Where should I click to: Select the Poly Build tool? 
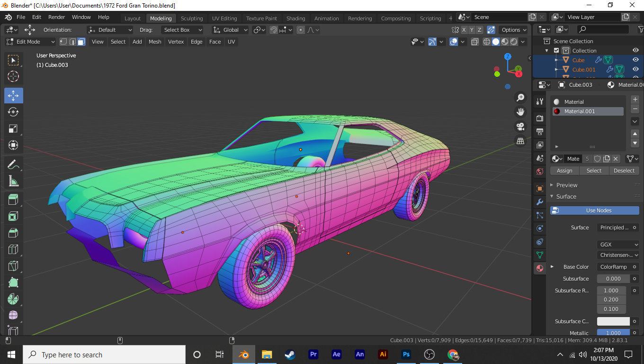[x=13, y=282]
